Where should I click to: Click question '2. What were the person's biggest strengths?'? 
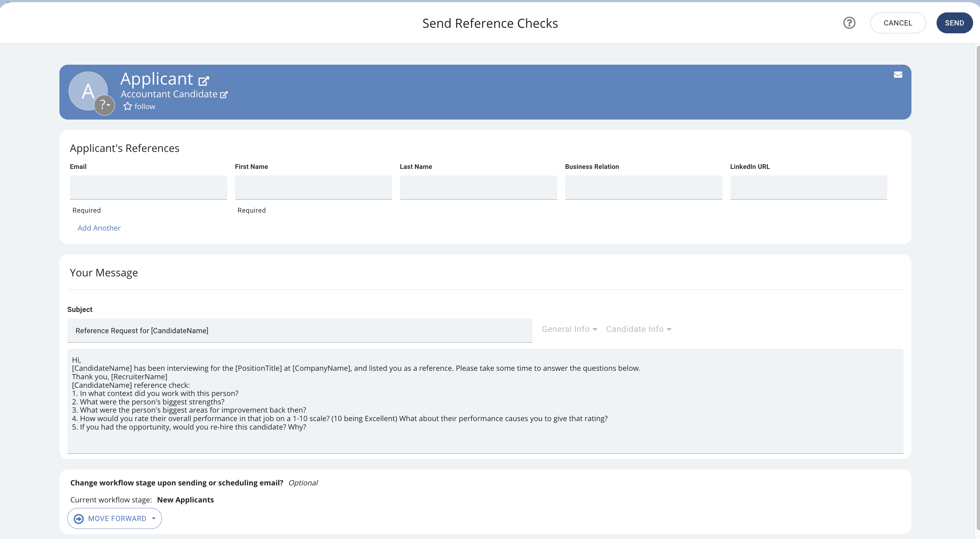click(x=148, y=402)
